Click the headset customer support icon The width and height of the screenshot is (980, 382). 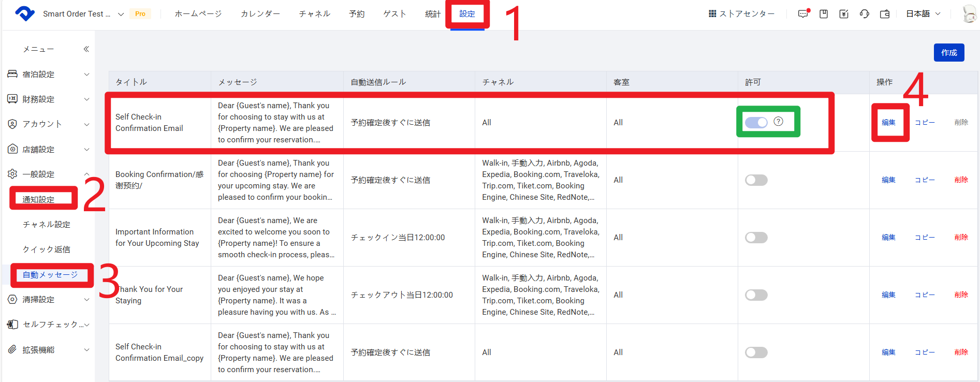pyautogui.click(x=865, y=14)
